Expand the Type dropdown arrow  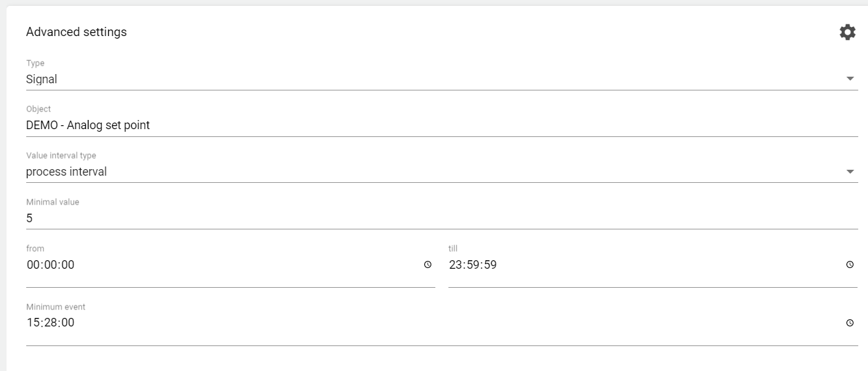[850, 79]
